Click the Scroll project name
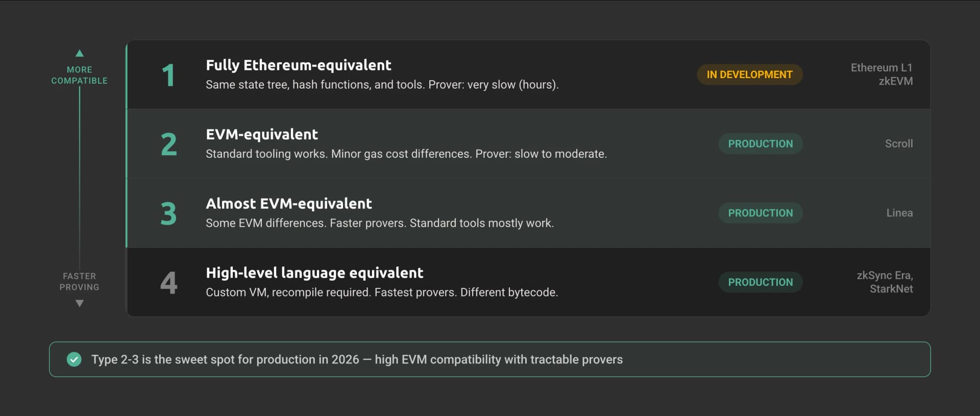980x416 pixels. 898,144
